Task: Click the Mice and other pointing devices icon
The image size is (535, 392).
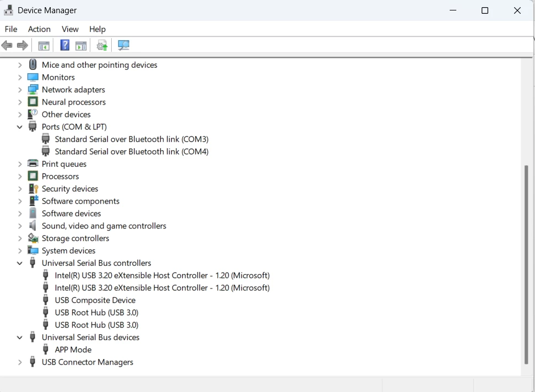Action: [x=33, y=64]
